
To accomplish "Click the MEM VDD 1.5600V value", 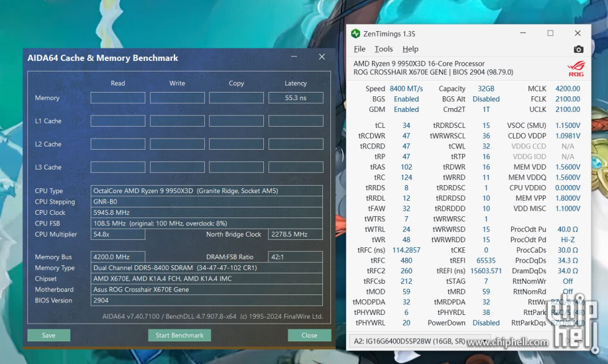I will [568, 167].
